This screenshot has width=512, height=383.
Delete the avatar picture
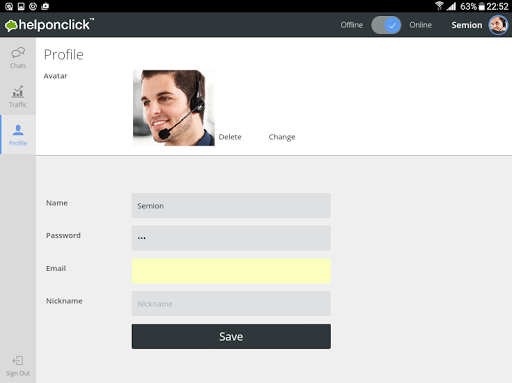tap(230, 137)
